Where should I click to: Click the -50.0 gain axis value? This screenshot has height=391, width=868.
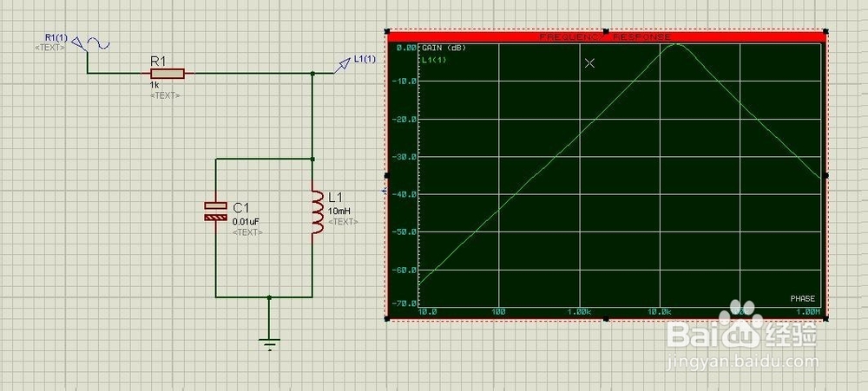[x=404, y=231]
